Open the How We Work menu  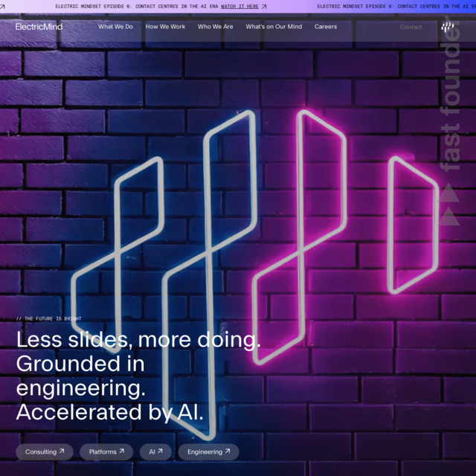tap(165, 27)
